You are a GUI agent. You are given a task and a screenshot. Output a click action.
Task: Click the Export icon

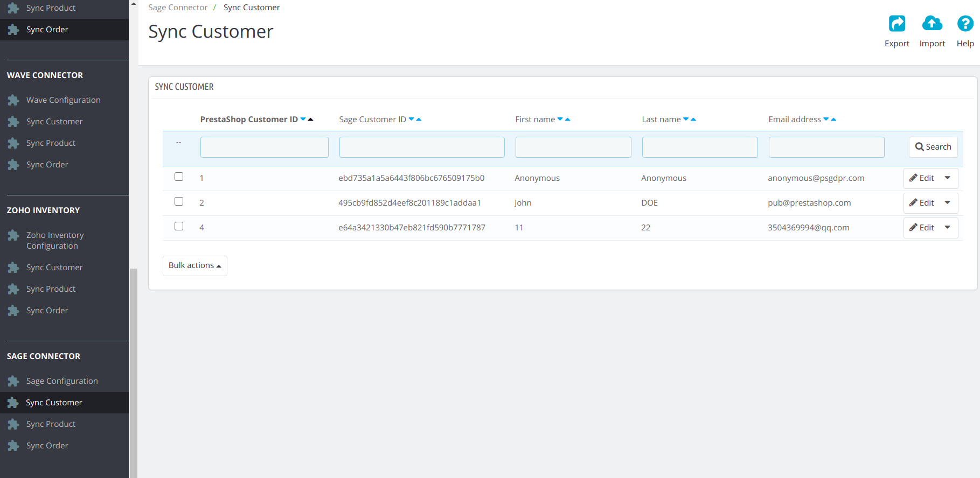(x=896, y=24)
